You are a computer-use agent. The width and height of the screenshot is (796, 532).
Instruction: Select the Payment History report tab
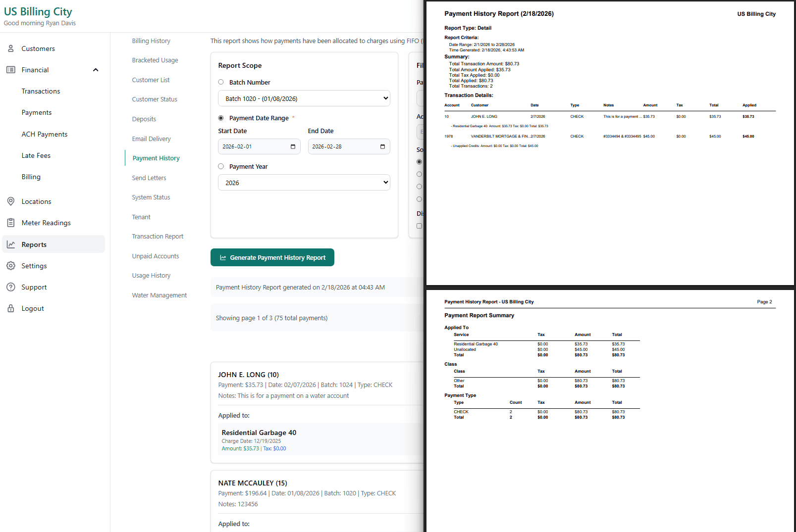[156, 158]
